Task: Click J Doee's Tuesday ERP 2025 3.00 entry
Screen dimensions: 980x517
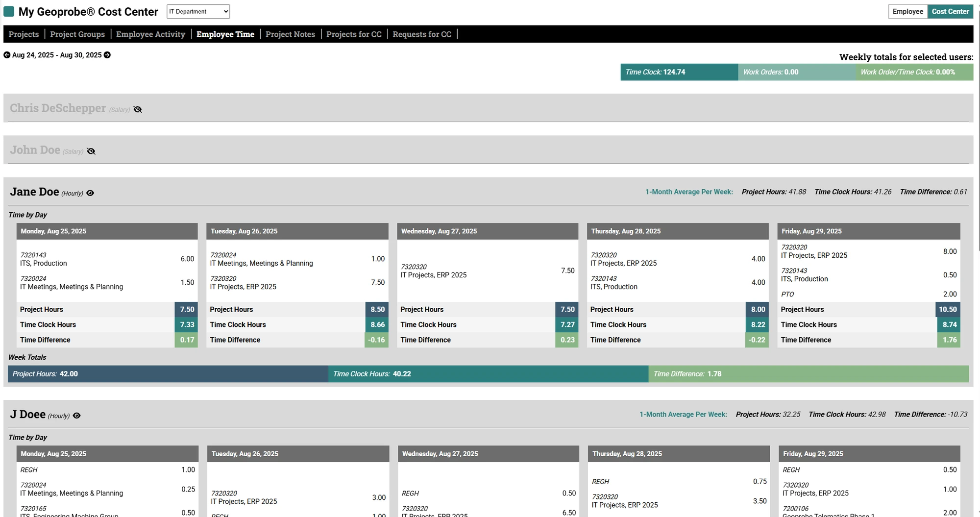Action: tap(298, 497)
